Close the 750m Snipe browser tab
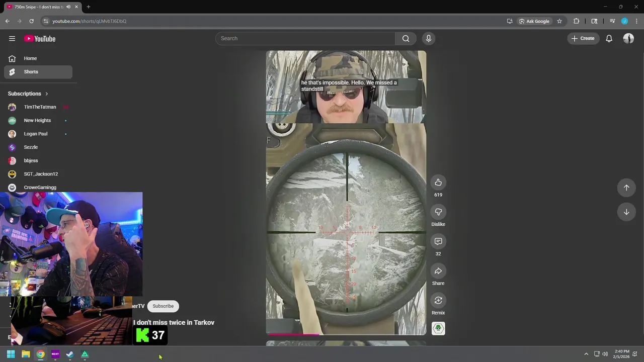Image resolution: width=644 pixels, height=362 pixels. (x=76, y=7)
